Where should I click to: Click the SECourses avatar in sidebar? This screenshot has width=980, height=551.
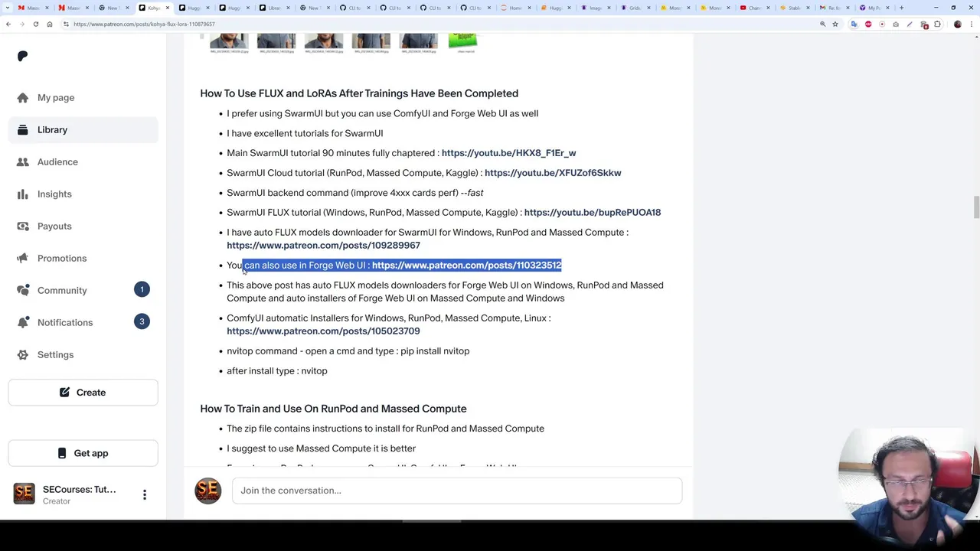pos(24,494)
